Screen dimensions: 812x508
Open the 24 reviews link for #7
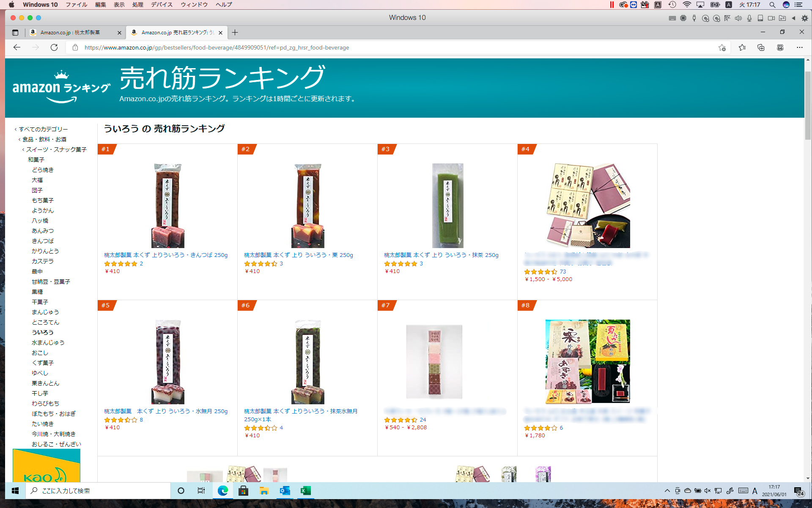(423, 420)
